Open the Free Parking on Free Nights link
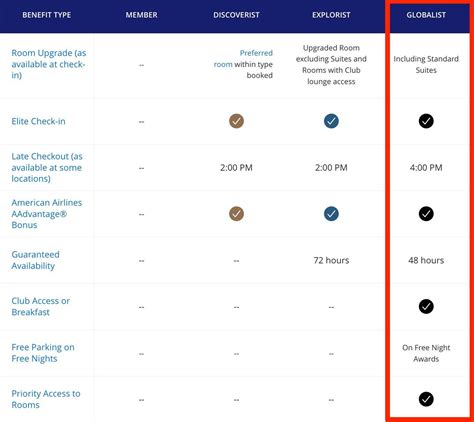 click(43, 353)
